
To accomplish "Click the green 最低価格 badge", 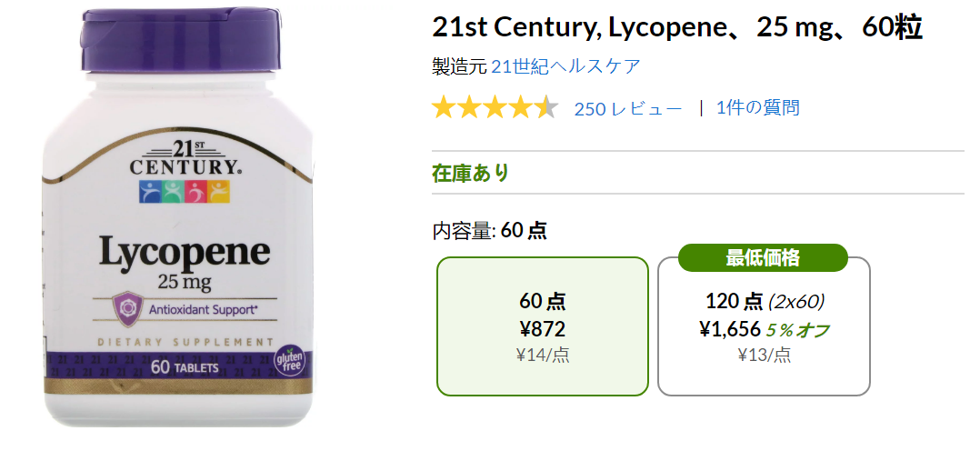I will [763, 257].
